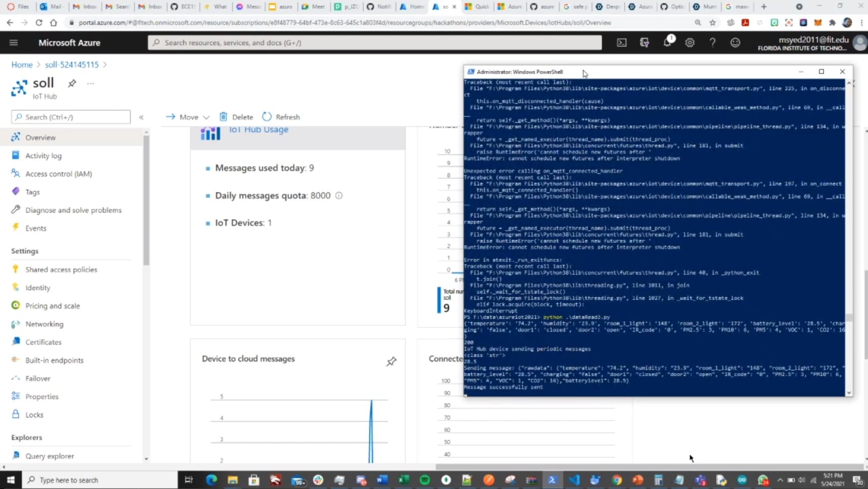868x489 pixels.
Task: Open Cloud Shell from the Azure header
Action: (x=622, y=43)
